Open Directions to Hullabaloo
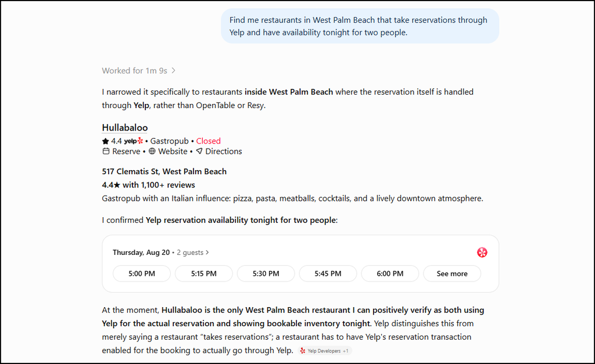595x364 pixels. [x=224, y=152]
